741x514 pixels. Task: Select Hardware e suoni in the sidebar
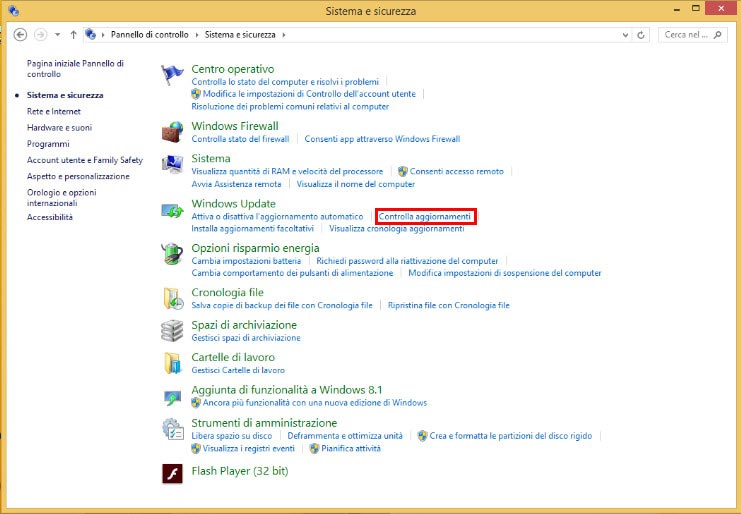60,128
